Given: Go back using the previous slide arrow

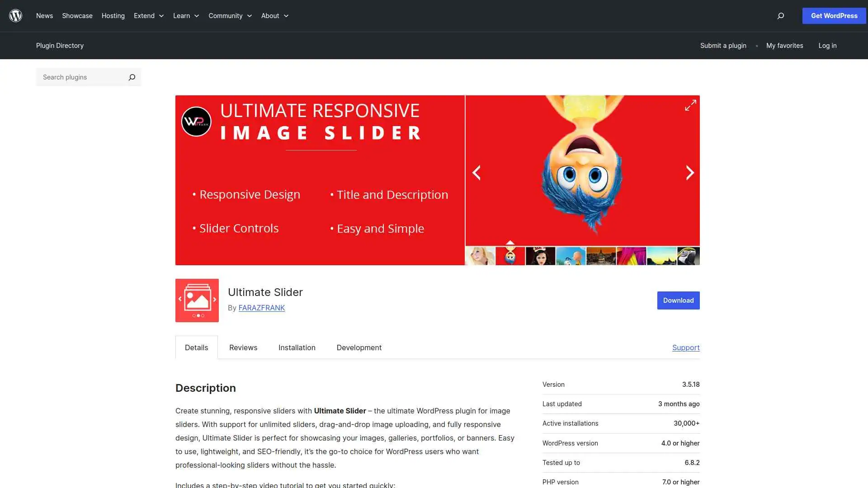Looking at the screenshot, I should 476,173.
